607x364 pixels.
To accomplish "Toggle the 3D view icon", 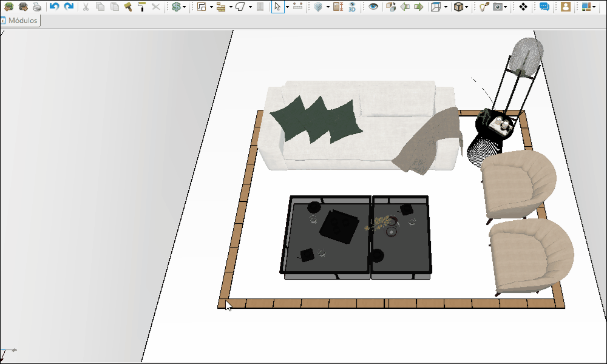I will [x=352, y=7].
